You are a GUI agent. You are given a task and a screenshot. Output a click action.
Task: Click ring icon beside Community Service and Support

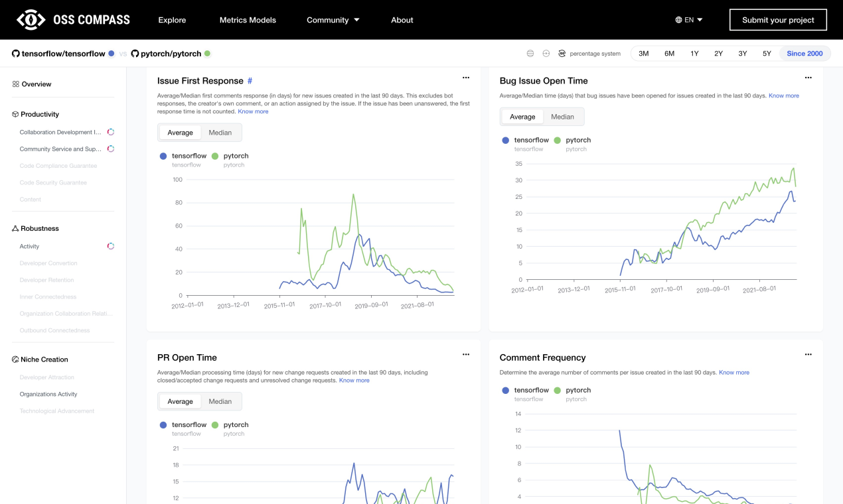tap(111, 149)
